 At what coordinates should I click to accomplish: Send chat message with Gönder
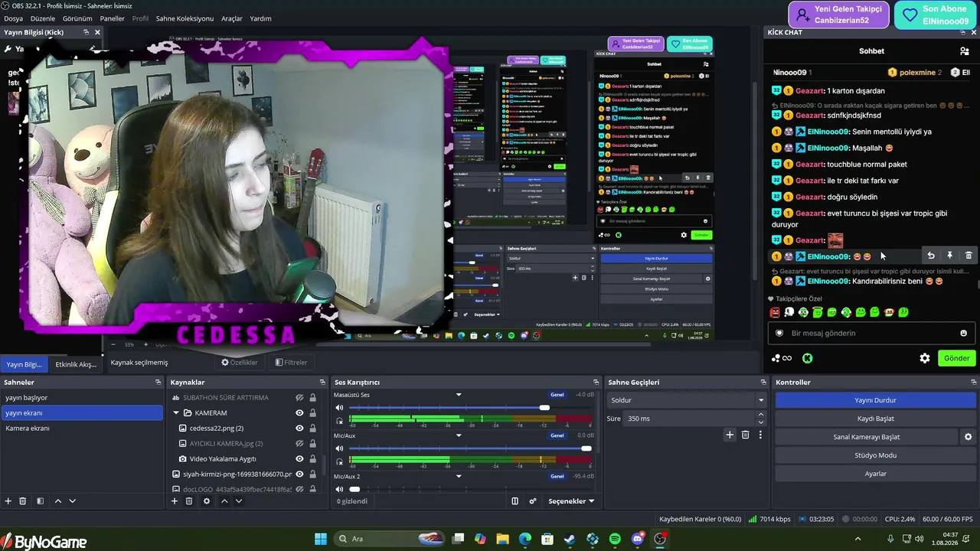pos(956,358)
